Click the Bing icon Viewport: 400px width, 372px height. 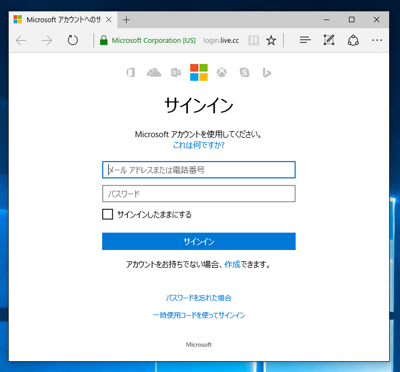point(267,72)
